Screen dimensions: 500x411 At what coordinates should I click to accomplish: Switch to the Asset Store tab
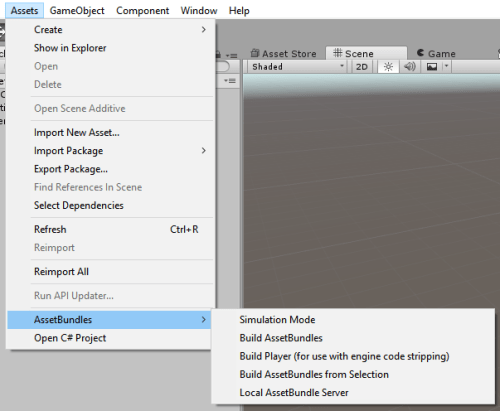(x=284, y=53)
